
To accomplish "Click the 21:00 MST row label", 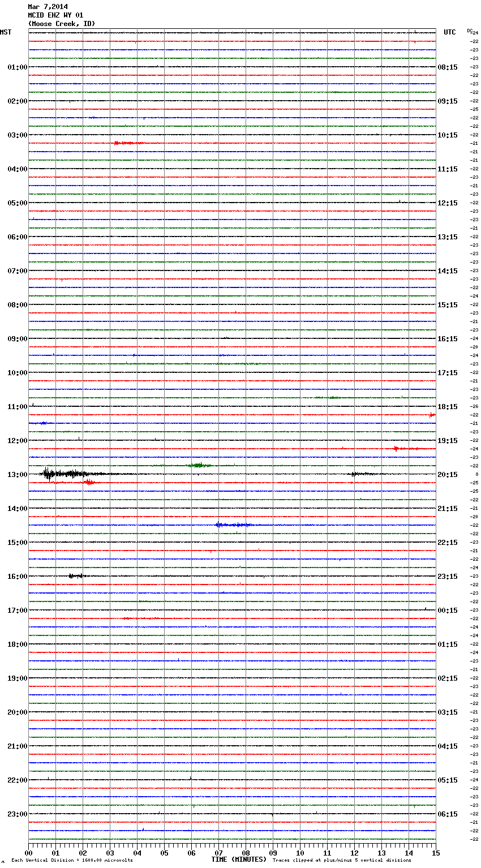I will coord(18,746).
